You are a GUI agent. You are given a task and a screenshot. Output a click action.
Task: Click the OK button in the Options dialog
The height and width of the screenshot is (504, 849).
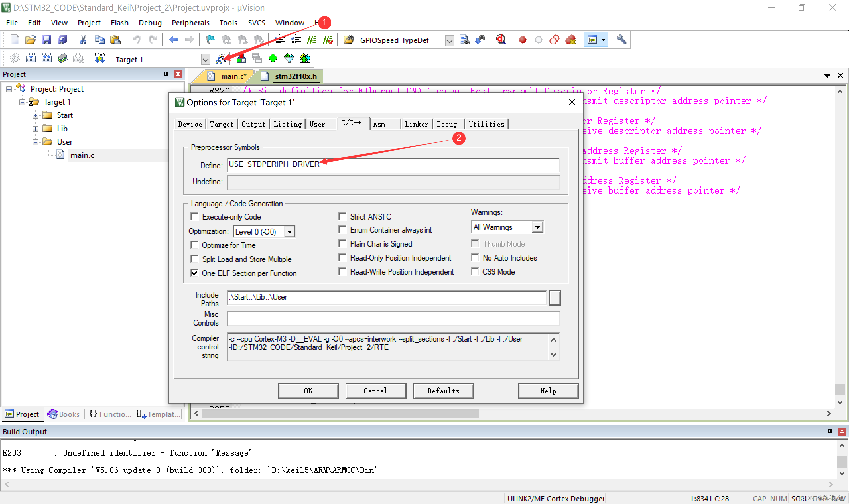(x=308, y=391)
